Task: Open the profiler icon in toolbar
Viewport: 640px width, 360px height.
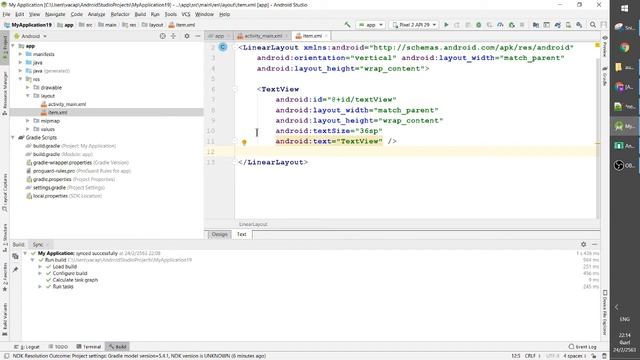Action: [x=500, y=25]
